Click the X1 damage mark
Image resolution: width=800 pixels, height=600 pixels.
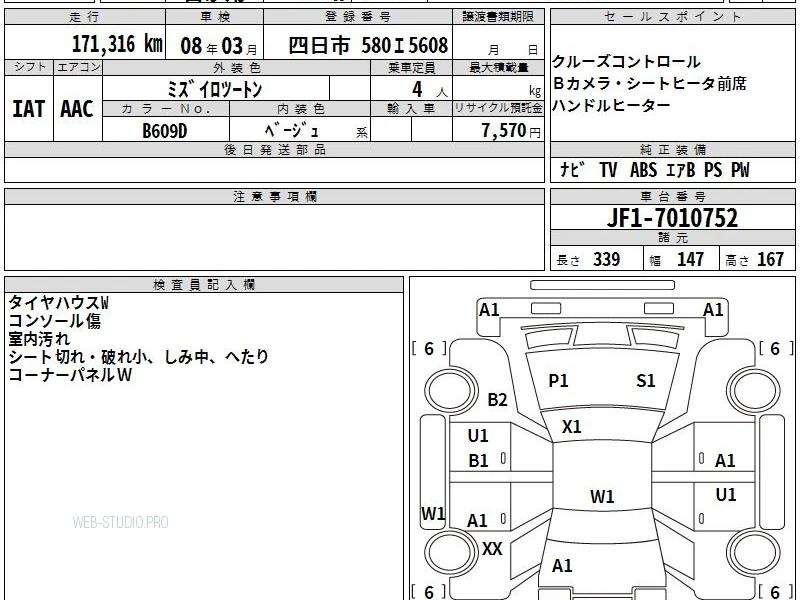[x=571, y=427]
